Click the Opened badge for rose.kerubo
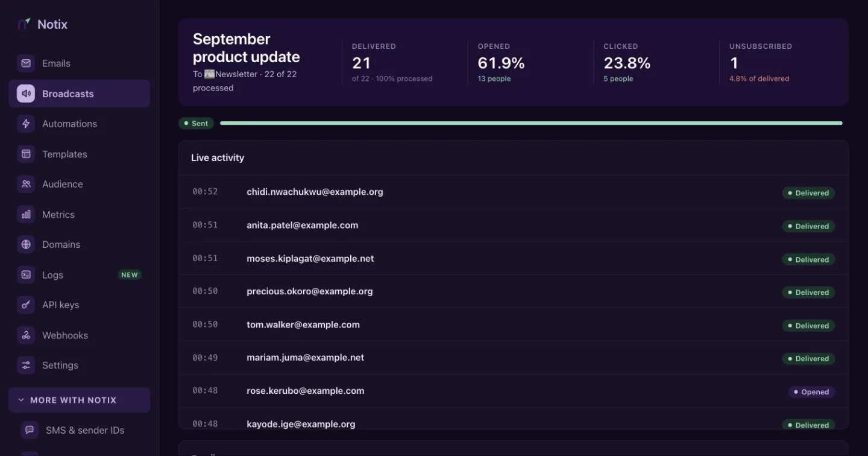Image resolution: width=868 pixels, height=456 pixels. 811,392
